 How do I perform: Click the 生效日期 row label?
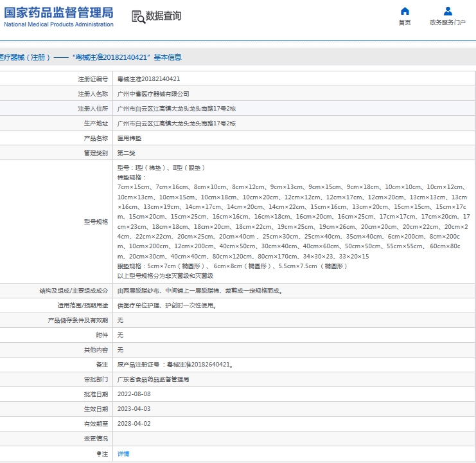coord(96,409)
